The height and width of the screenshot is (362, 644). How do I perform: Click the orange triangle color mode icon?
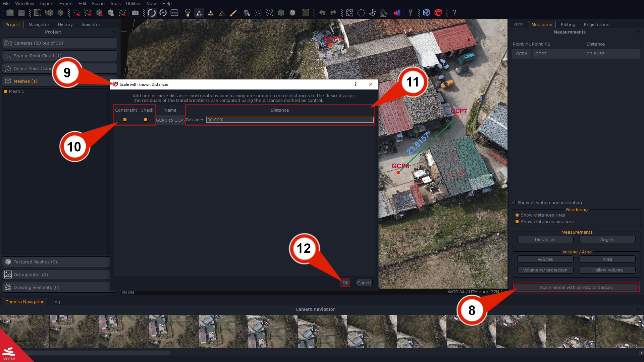click(211, 13)
